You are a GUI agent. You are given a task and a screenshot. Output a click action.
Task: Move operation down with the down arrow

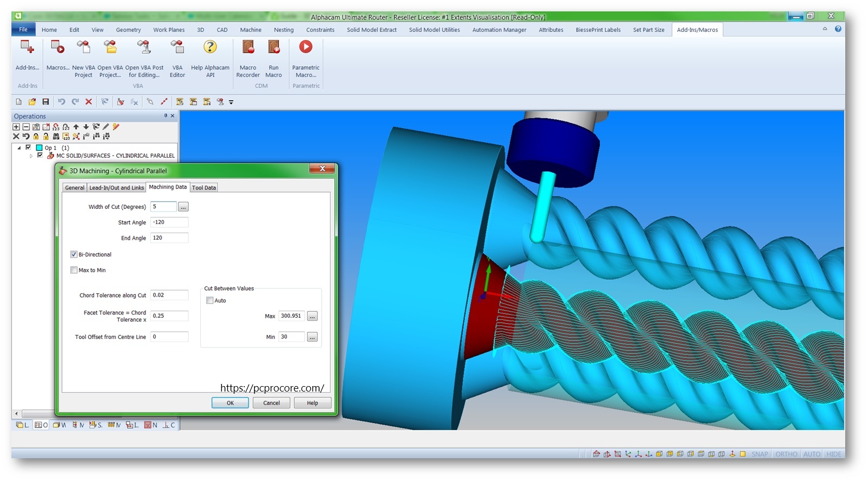(86, 127)
